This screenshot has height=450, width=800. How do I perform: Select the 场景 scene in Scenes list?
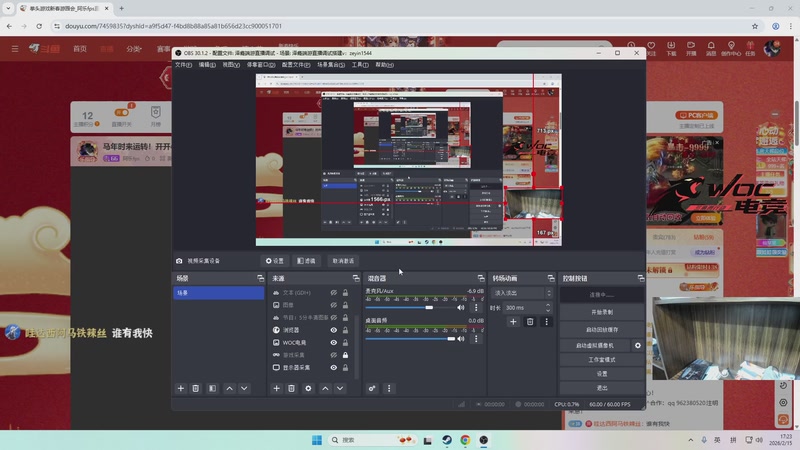(x=219, y=293)
